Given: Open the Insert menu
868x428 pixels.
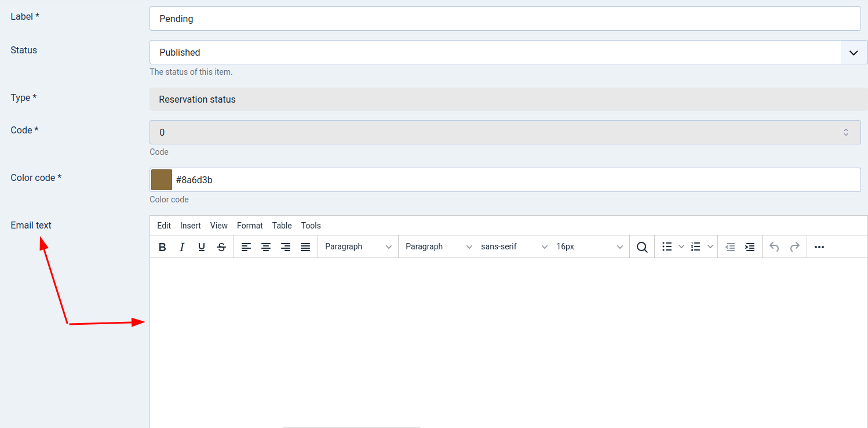Looking at the screenshot, I should coord(190,226).
